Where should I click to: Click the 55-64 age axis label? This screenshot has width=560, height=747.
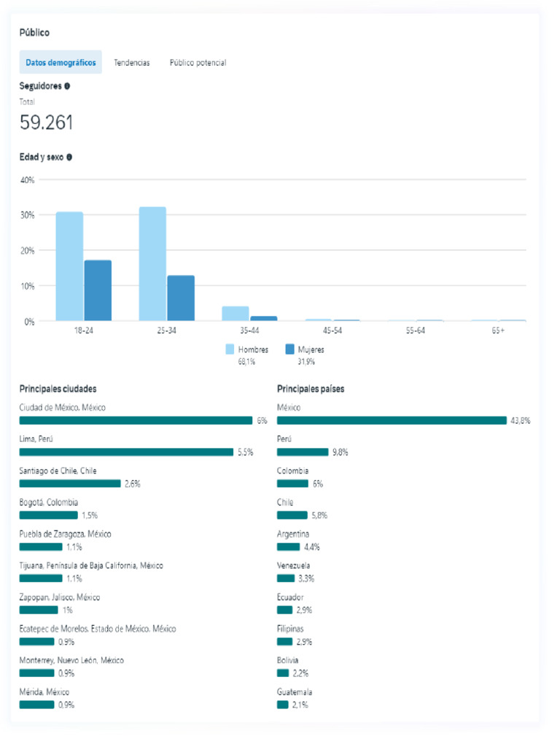415,330
